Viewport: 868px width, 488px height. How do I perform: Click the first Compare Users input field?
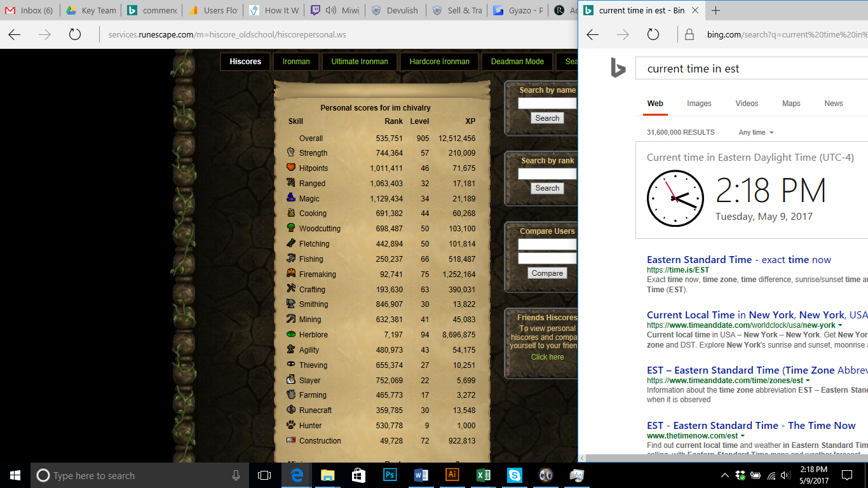pyautogui.click(x=547, y=244)
